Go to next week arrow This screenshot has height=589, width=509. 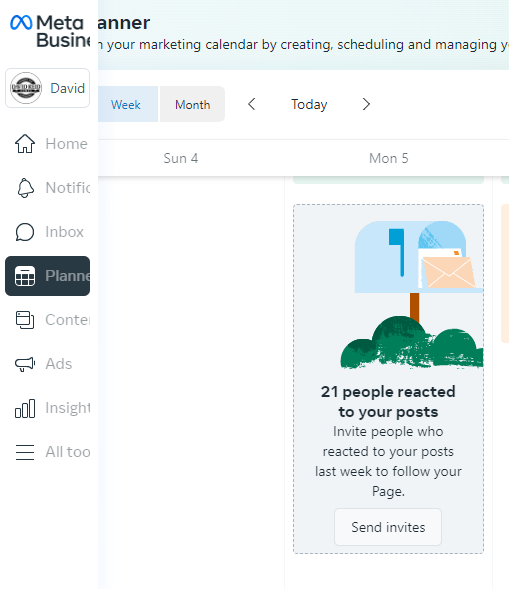(366, 104)
